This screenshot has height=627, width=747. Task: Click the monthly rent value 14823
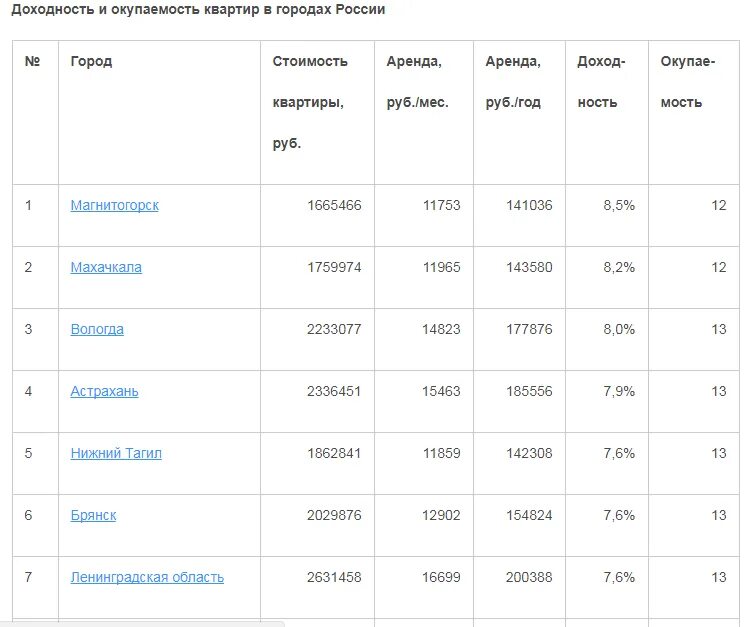click(x=441, y=329)
